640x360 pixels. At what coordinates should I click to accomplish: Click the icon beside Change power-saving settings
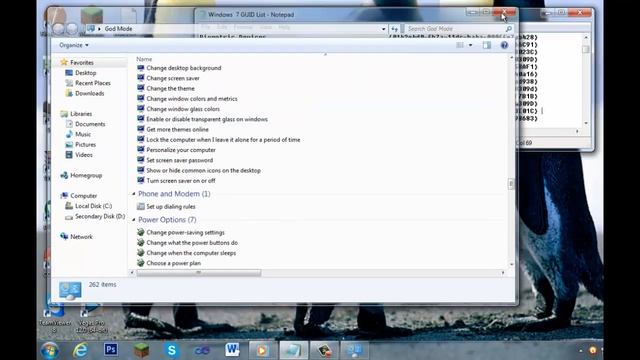pyautogui.click(x=141, y=232)
